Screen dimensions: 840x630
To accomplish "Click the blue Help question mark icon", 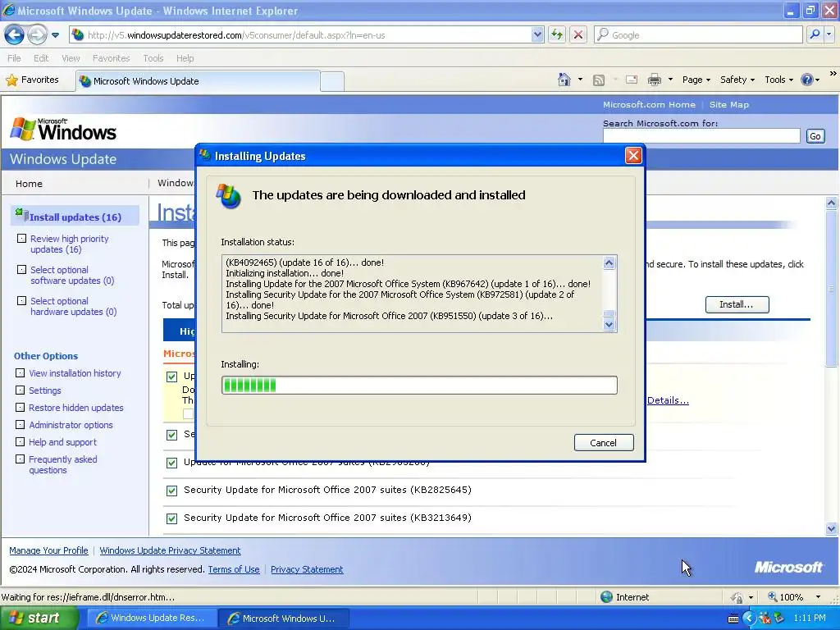I will pos(807,80).
